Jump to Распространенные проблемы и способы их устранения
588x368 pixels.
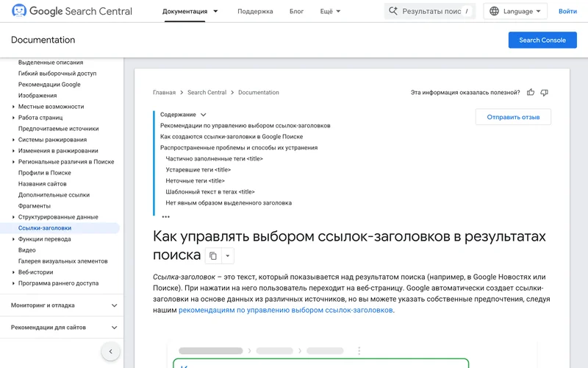[239, 148]
